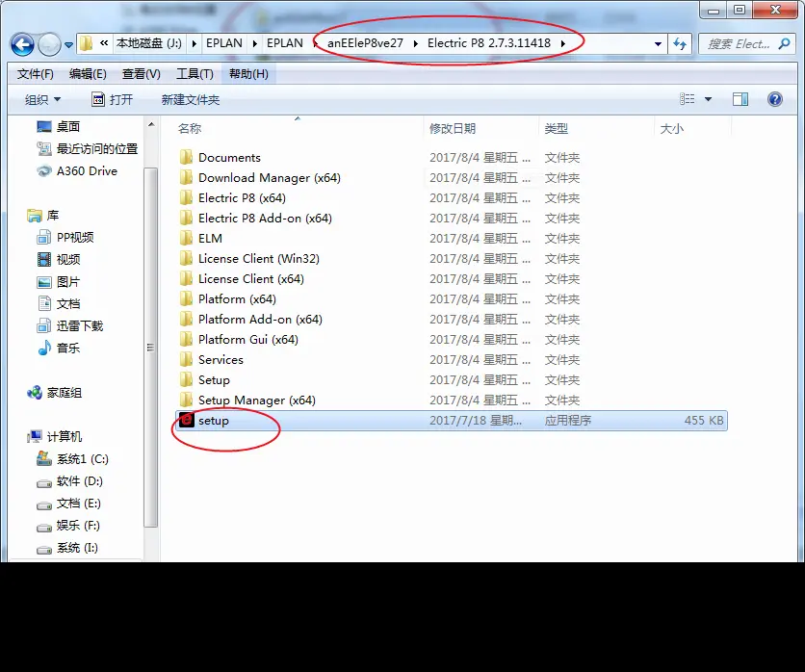805x672 pixels.
Task: Open 最近访问的位置 in navigation pane
Action: [x=88, y=149]
